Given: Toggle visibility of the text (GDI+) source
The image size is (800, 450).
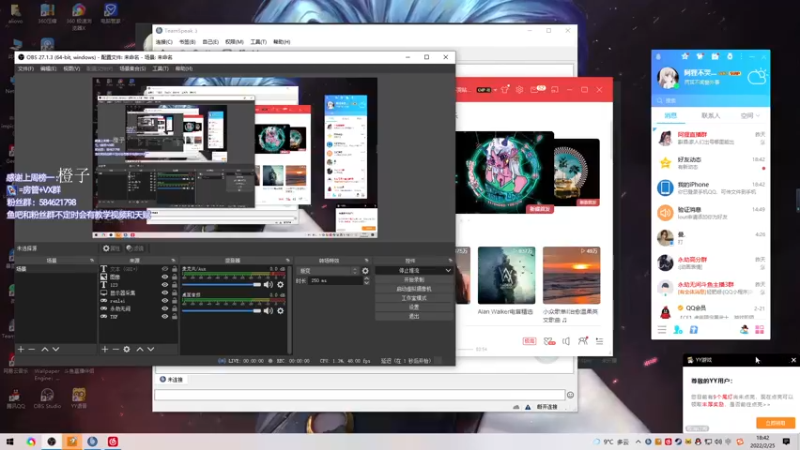Looking at the screenshot, I should [165, 269].
